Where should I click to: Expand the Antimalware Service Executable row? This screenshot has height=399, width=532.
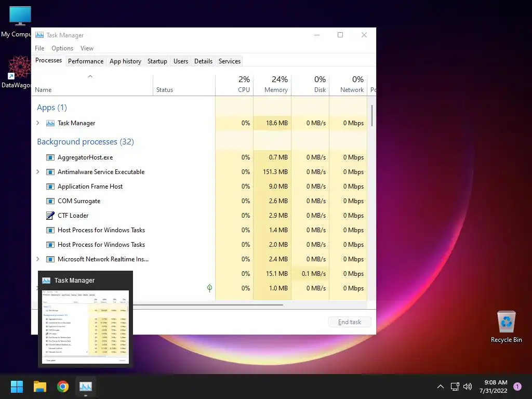[37, 172]
